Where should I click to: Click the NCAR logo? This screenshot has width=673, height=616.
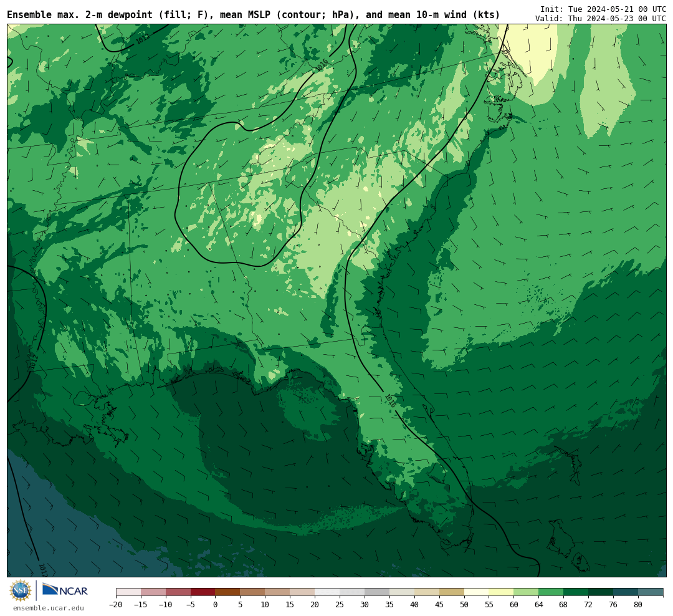(65, 590)
